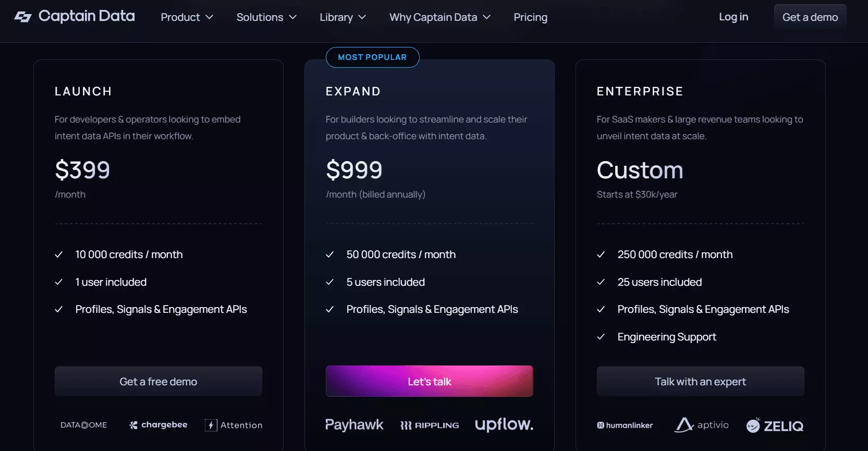Click the DataDome logo

[83, 425]
